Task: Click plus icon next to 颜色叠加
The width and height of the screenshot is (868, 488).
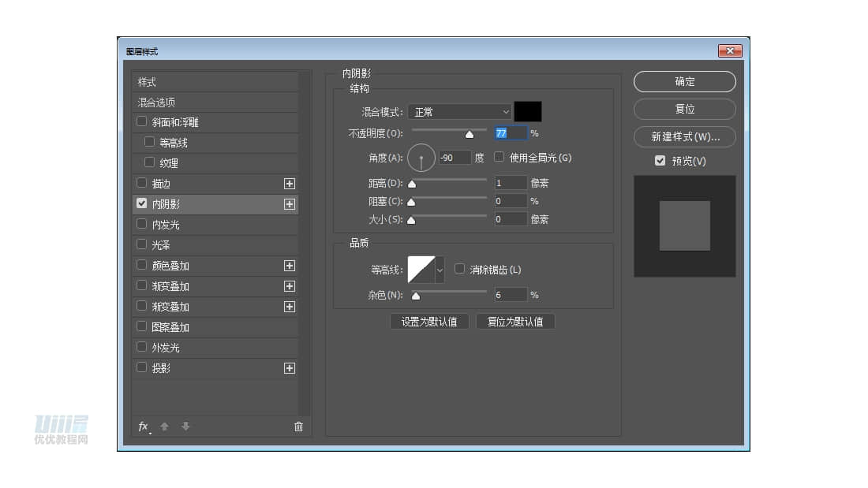Action: pos(289,266)
